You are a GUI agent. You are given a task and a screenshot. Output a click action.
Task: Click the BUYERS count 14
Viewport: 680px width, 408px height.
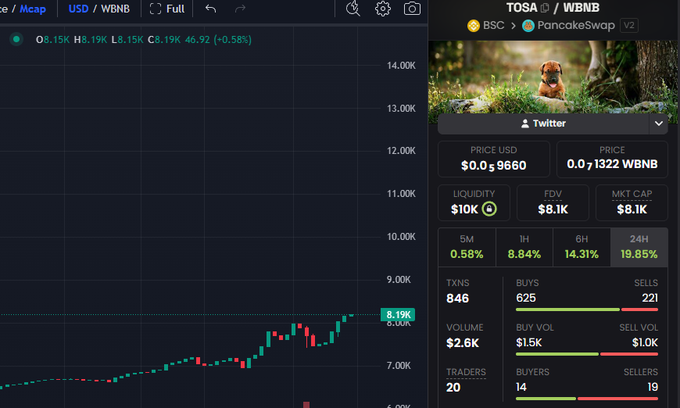pos(521,387)
